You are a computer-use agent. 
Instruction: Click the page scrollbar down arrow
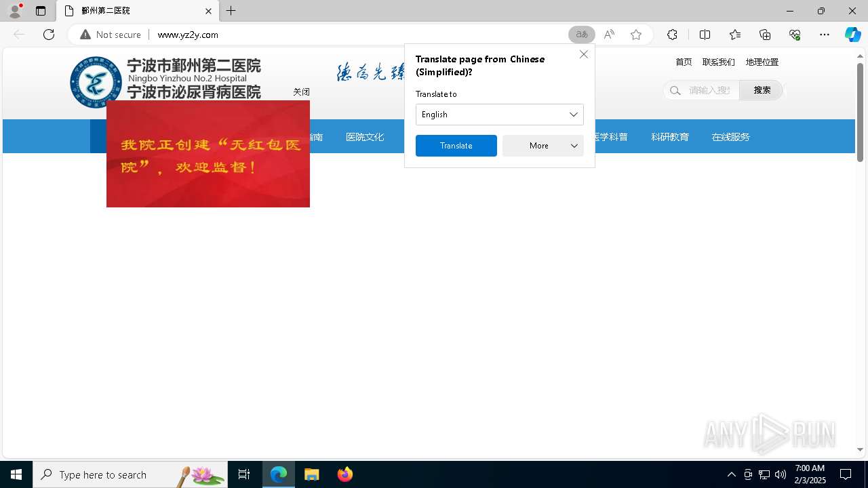860,449
